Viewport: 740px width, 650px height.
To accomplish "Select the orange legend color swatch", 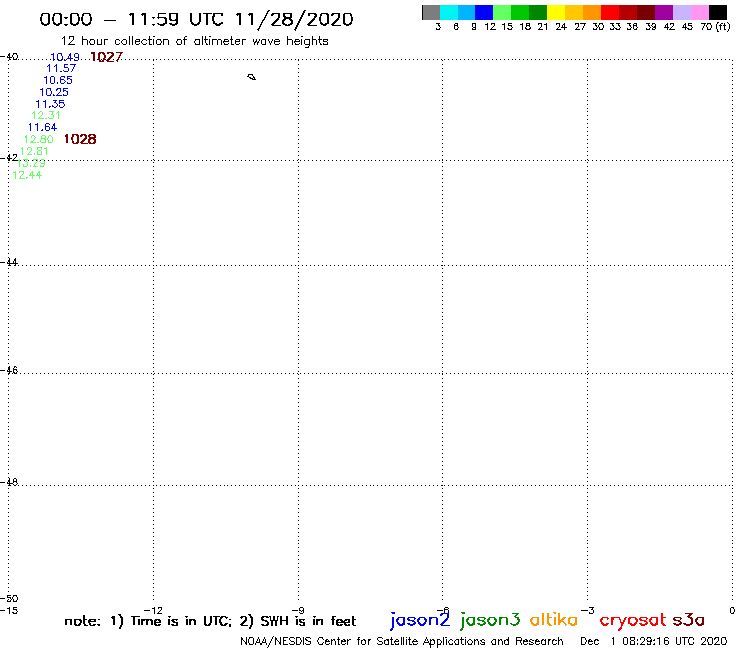I will (x=592, y=12).
